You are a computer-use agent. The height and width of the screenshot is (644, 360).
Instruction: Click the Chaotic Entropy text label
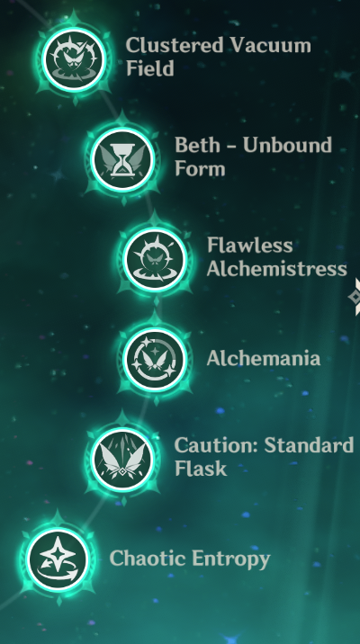coord(190,559)
